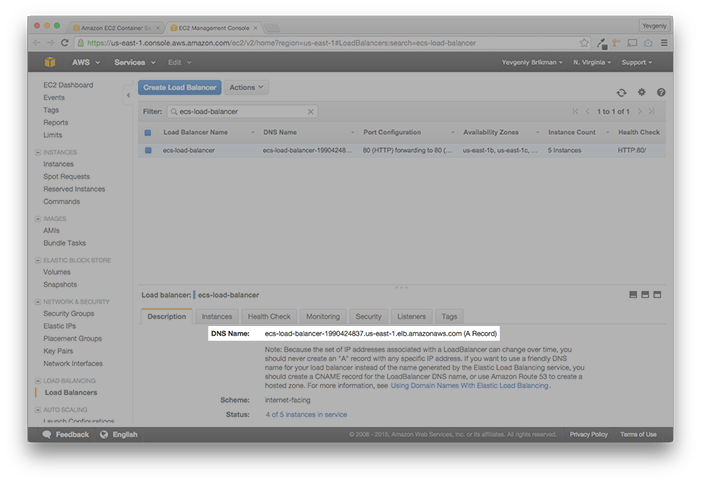This screenshot has height=482, width=701.
Task: Go to last page of results
Action: click(652, 111)
